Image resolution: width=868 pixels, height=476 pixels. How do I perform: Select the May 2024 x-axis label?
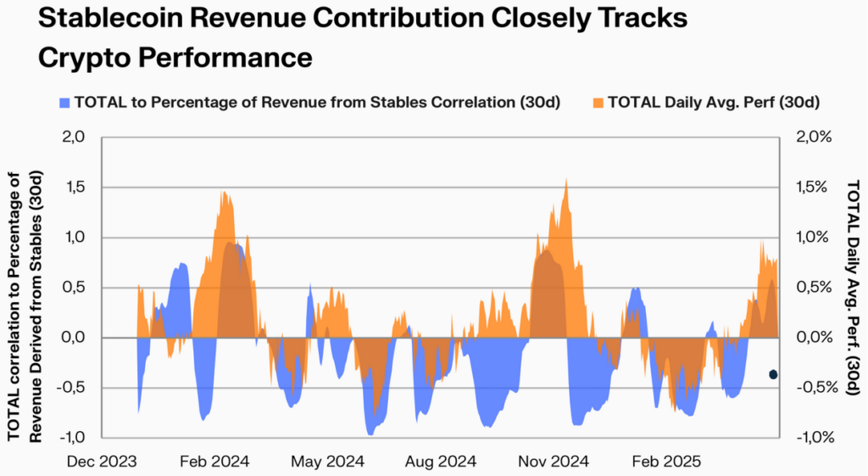click(x=327, y=462)
